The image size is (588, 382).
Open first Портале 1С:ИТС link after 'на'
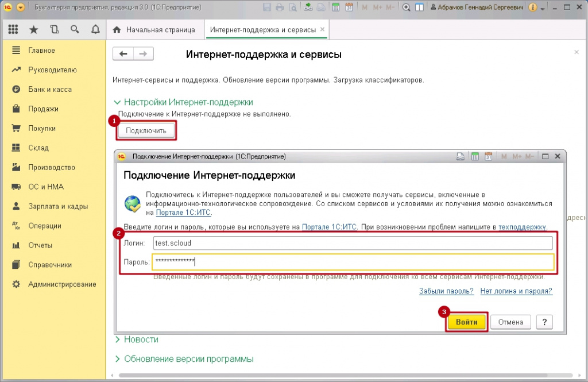coord(183,213)
